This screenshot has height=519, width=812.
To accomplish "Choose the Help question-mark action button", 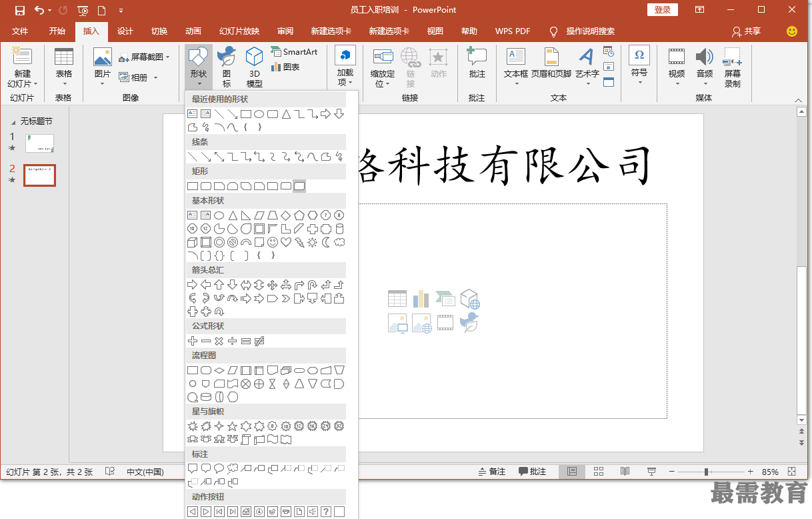I will 326,512.
